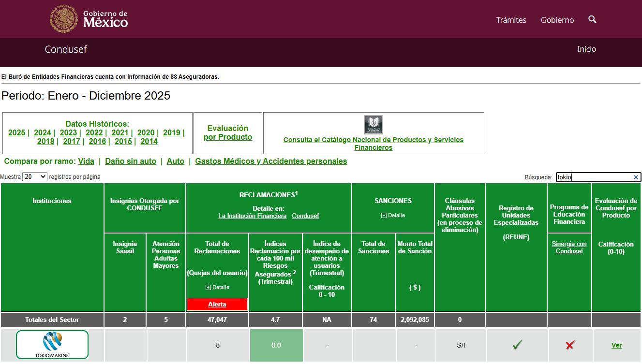The height and width of the screenshot is (364, 642).
Task: Compare by Vida ramo
Action: 86,161
